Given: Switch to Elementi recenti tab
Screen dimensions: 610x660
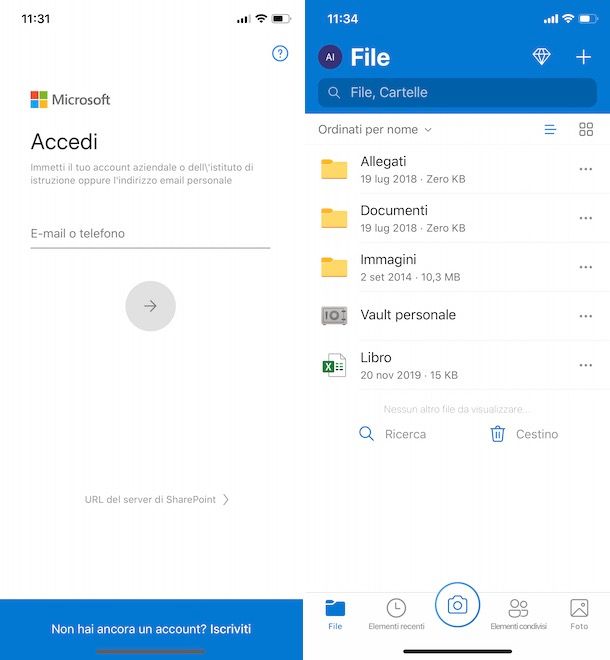Looking at the screenshot, I should pos(396,615).
